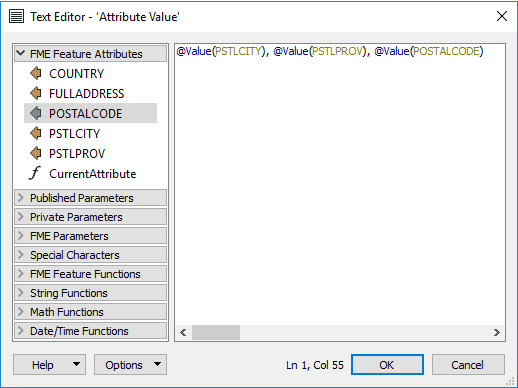Expand the String Functions section
This screenshot has height=388, width=518.
(90, 293)
